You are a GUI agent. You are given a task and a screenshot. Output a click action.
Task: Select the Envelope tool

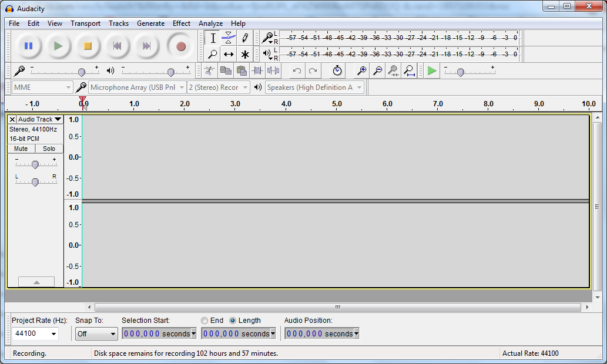coord(229,37)
